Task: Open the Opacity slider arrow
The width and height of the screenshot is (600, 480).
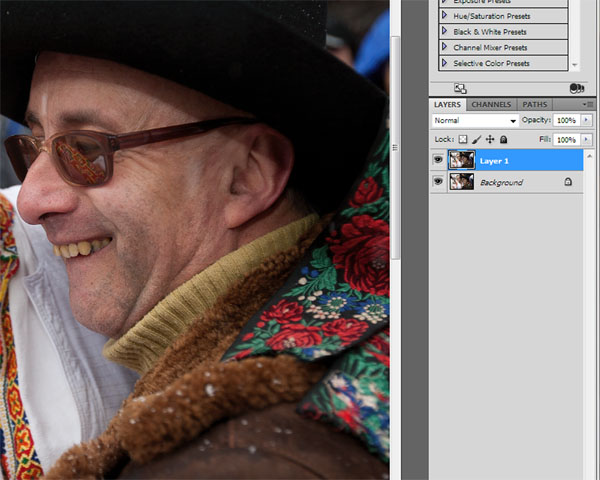Action: (585, 121)
